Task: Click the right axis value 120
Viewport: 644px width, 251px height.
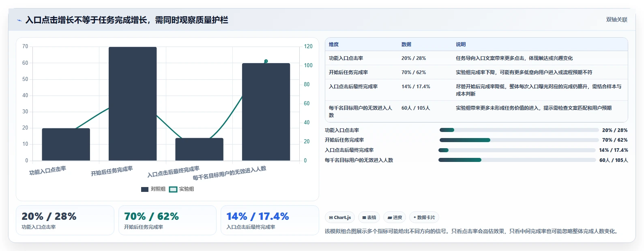Action: click(x=308, y=47)
